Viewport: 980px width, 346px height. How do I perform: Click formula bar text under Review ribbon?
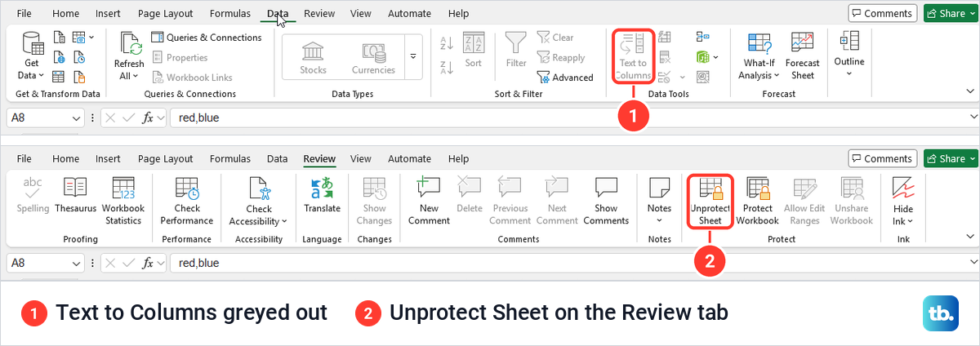pos(199,263)
